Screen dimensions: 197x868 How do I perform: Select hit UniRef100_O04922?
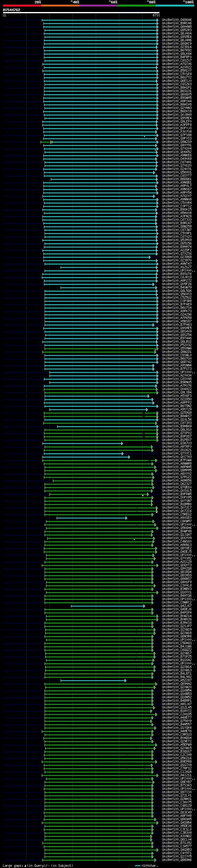click(x=177, y=389)
